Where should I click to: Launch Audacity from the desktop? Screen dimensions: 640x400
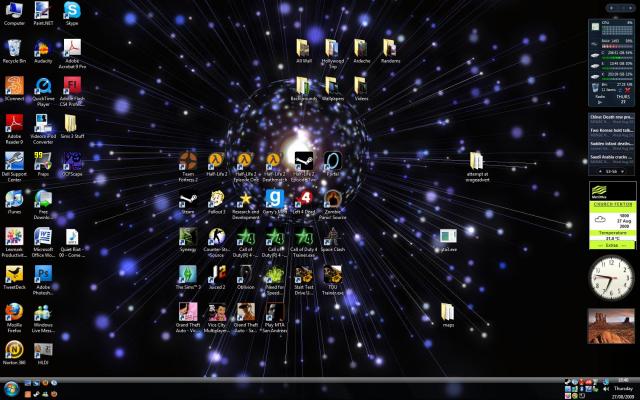pyautogui.click(x=43, y=51)
